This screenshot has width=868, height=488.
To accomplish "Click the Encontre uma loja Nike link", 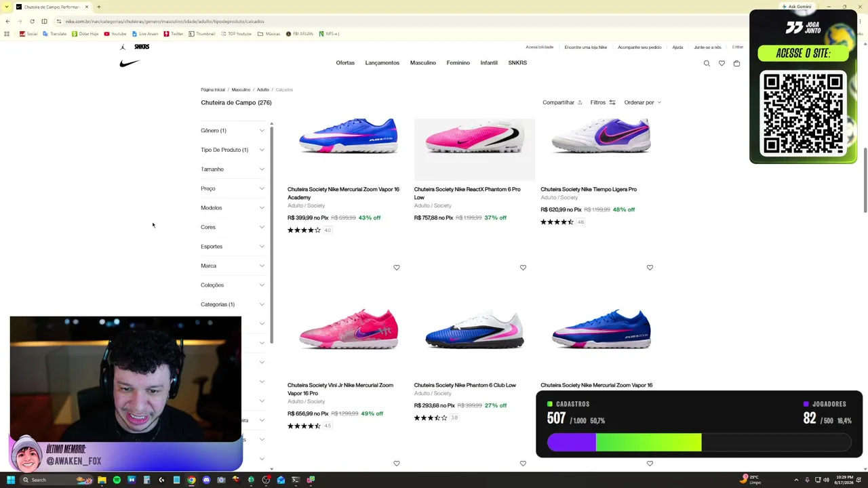I will pos(586,47).
